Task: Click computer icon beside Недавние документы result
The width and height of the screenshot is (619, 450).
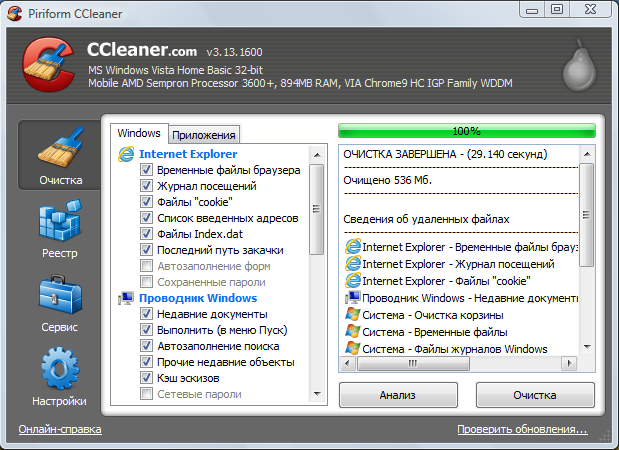Action: tap(353, 298)
